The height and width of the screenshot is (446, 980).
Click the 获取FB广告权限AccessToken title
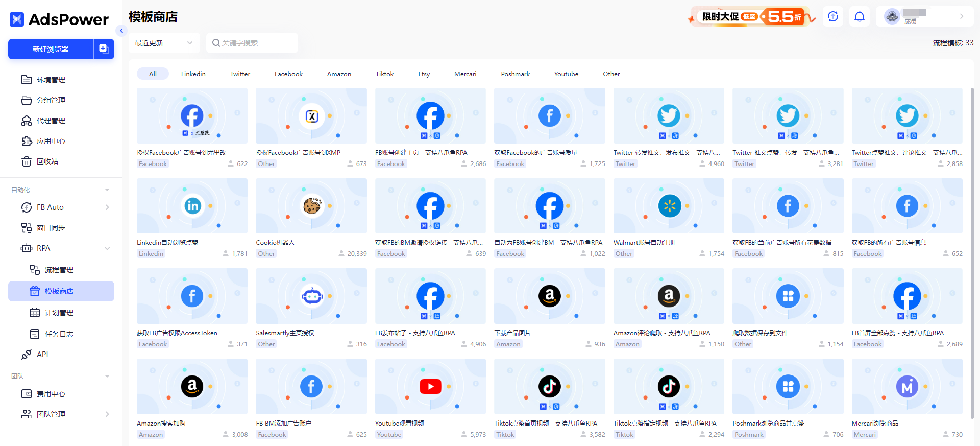pyautogui.click(x=177, y=333)
